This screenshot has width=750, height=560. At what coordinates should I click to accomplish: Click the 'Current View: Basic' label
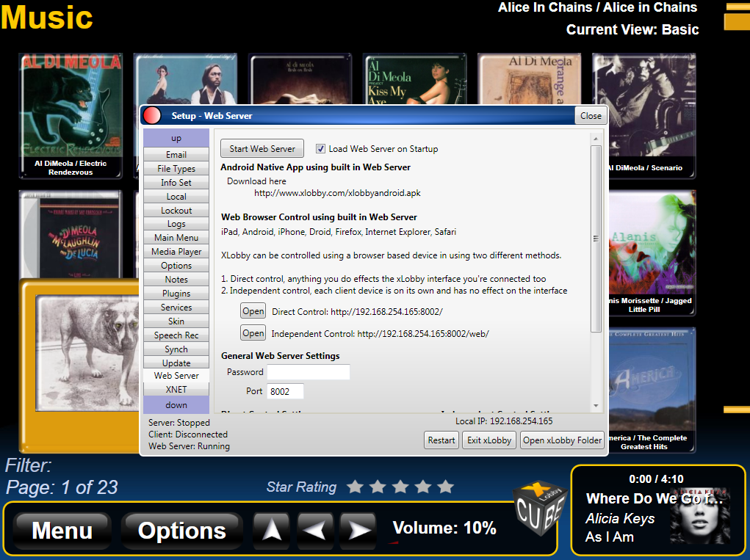632,29
